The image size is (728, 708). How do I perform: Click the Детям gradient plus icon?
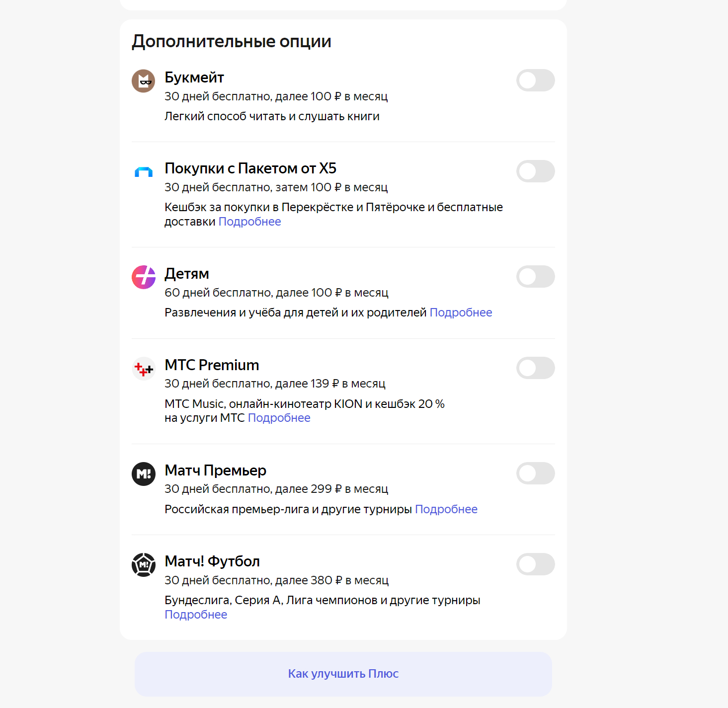pos(144,277)
